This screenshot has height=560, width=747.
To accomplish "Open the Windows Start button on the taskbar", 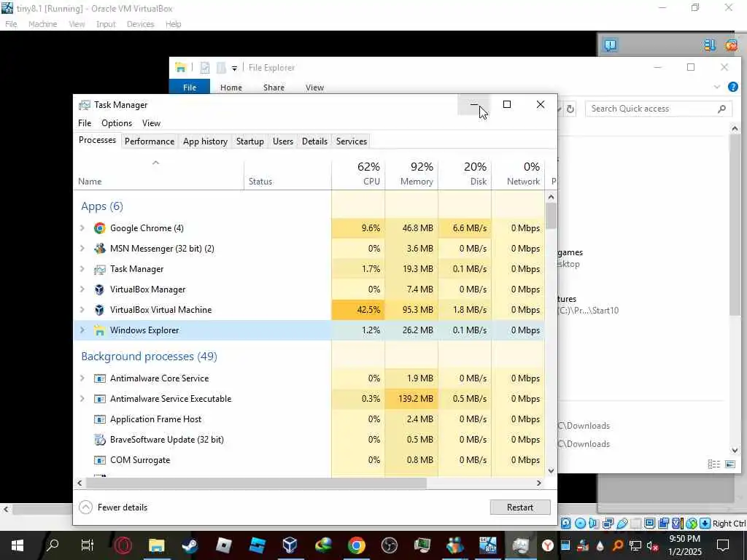I will point(18,545).
